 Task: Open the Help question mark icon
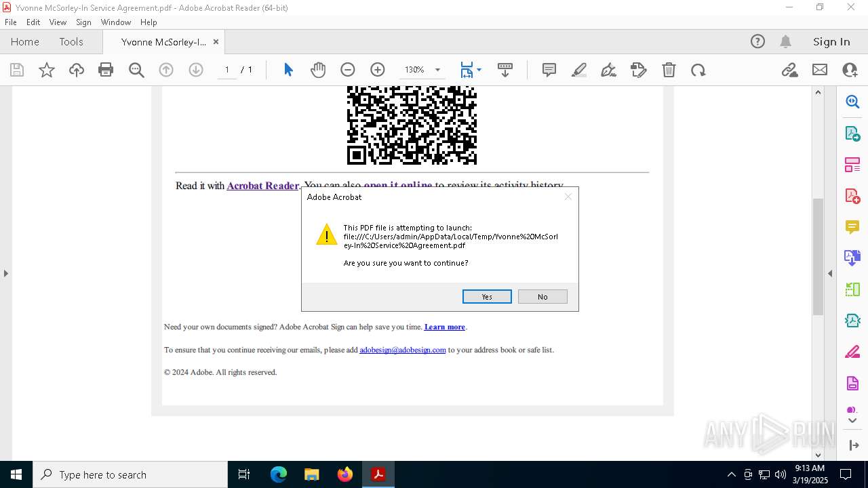pos(757,41)
